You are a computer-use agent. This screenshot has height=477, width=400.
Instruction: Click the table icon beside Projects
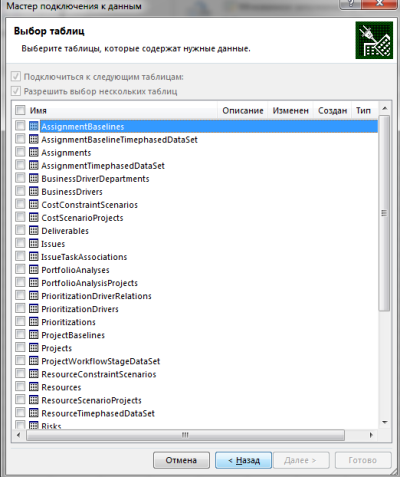click(x=34, y=348)
